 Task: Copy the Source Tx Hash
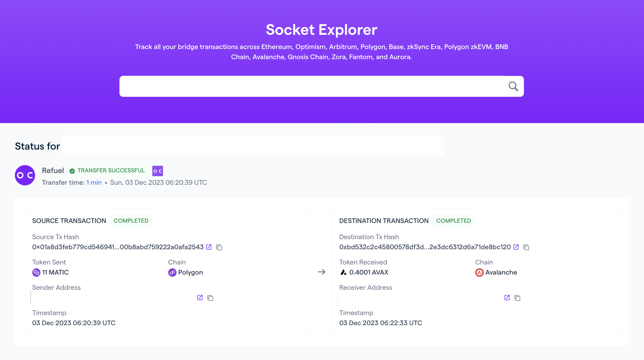click(x=219, y=247)
